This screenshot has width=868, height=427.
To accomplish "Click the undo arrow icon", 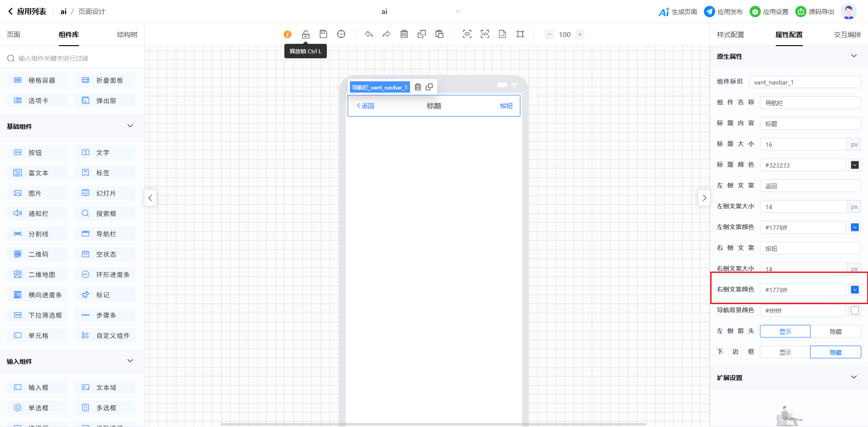I will pos(369,34).
